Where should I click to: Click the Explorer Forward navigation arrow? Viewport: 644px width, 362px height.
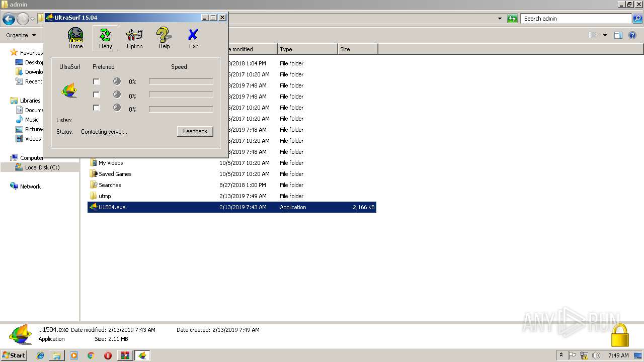tap(23, 19)
